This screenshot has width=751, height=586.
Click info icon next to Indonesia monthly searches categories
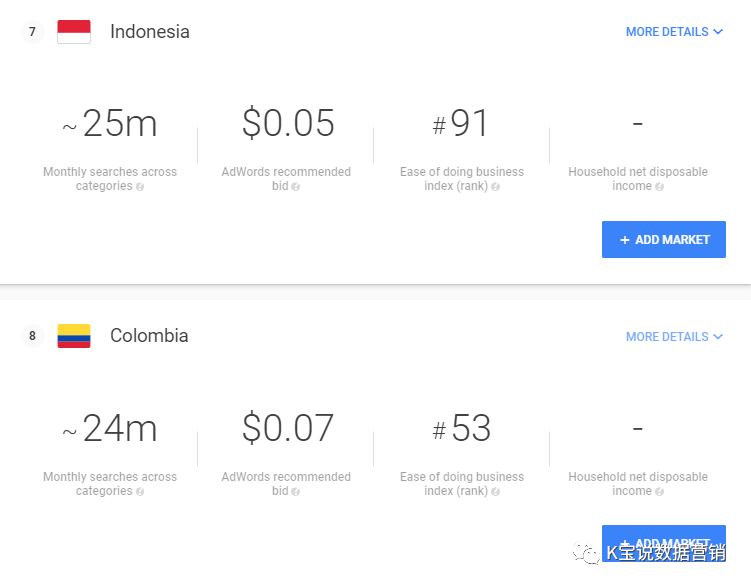[140, 187]
